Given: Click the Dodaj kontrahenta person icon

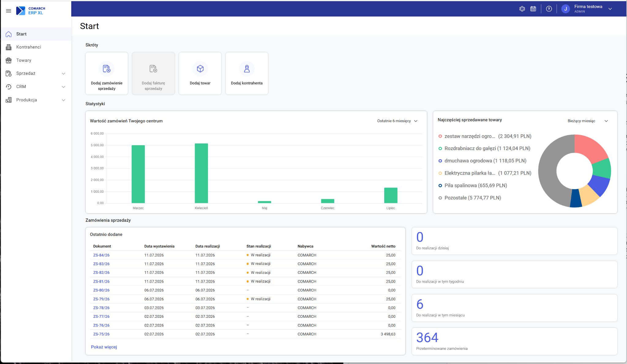Looking at the screenshot, I should click(247, 69).
